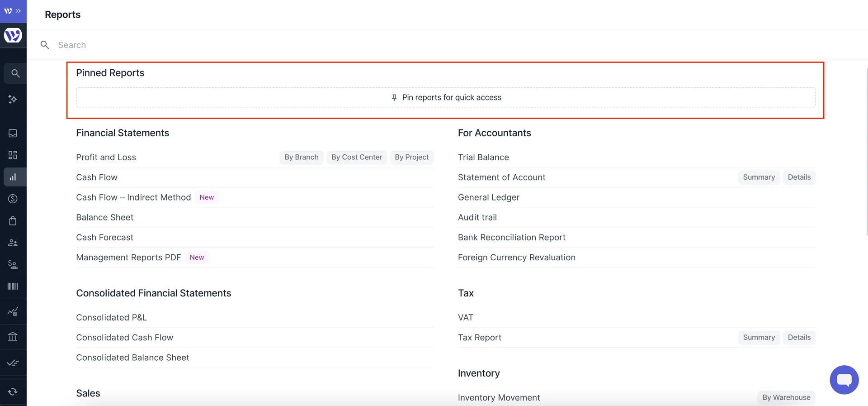Open Tax Report Details
Viewport: 868px width, 406px height.
[x=799, y=337]
